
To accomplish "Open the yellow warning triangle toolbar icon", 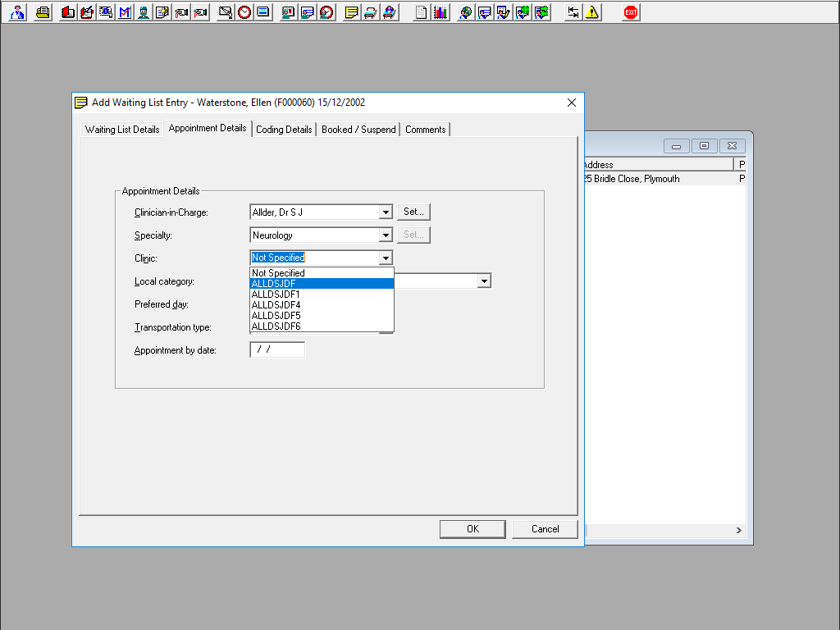I will click(592, 12).
